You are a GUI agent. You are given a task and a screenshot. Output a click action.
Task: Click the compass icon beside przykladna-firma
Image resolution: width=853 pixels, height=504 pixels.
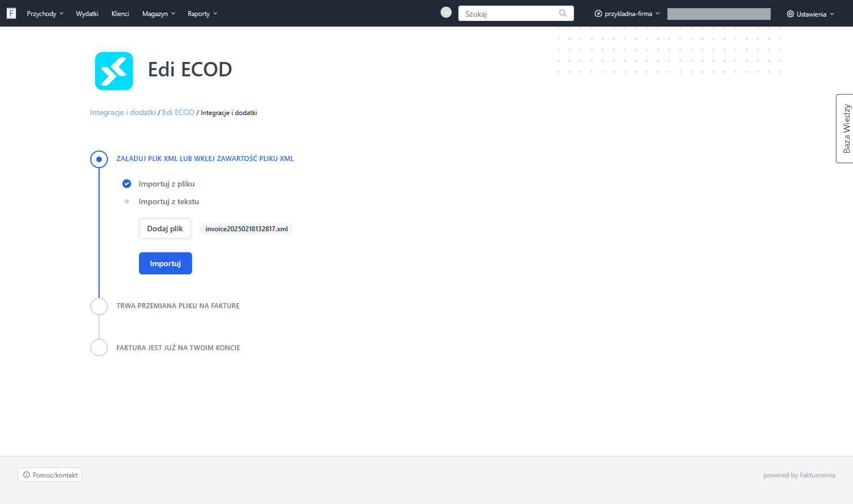pyautogui.click(x=598, y=13)
